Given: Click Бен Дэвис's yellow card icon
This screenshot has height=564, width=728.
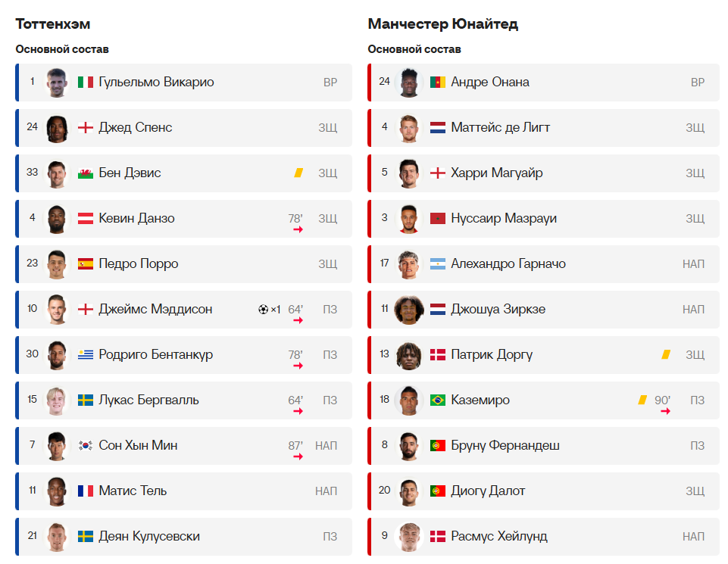Looking at the screenshot, I should [x=298, y=173].
